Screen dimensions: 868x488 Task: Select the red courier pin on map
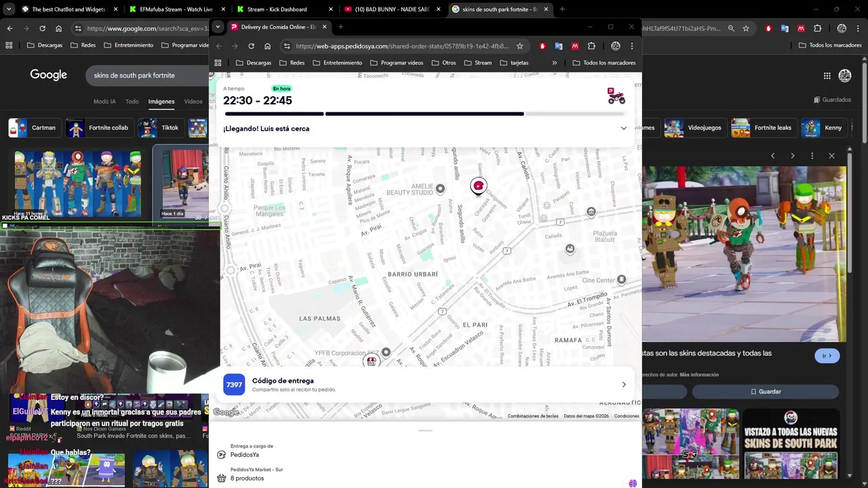pyautogui.click(x=478, y=186)
